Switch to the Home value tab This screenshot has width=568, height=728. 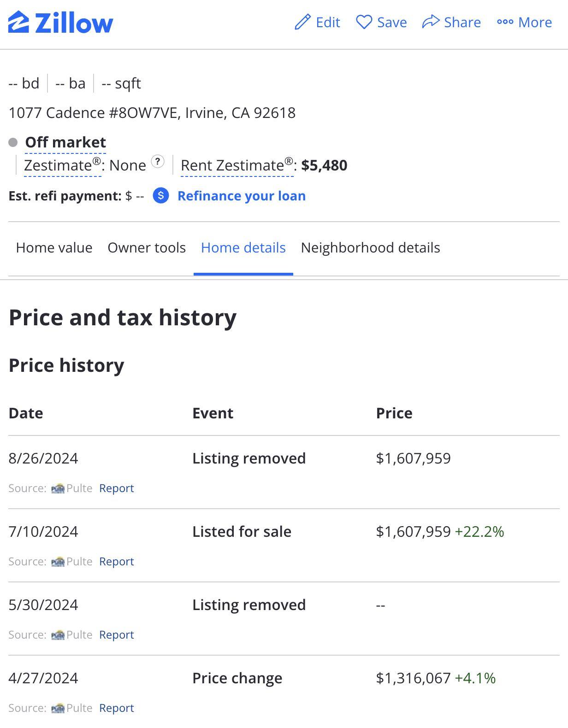point(54,248)
